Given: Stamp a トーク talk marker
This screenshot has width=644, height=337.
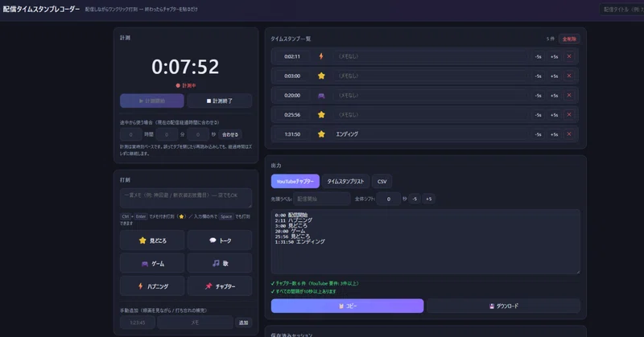Looking at the screenshot, I should 220,240.
